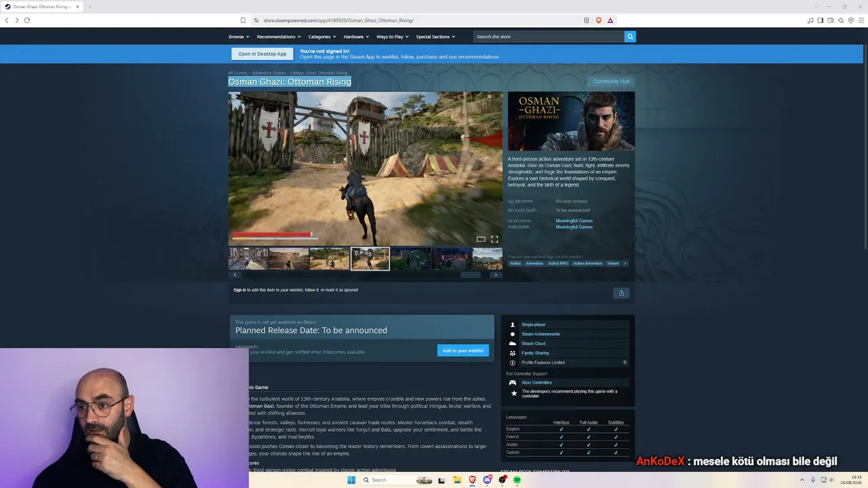The height and width of the screenshot is (488, 868).
Task: Open the reader mode icon in address bar
Action: point(587,20)
